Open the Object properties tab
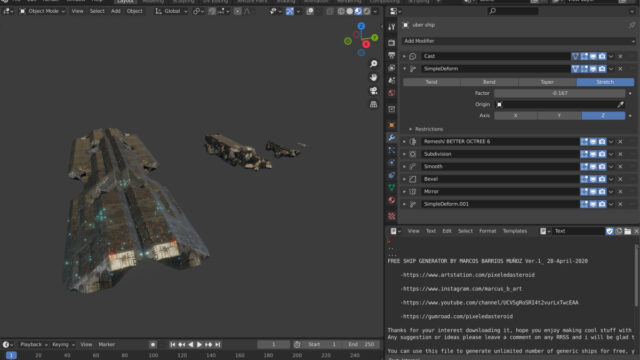 [391, 125]
